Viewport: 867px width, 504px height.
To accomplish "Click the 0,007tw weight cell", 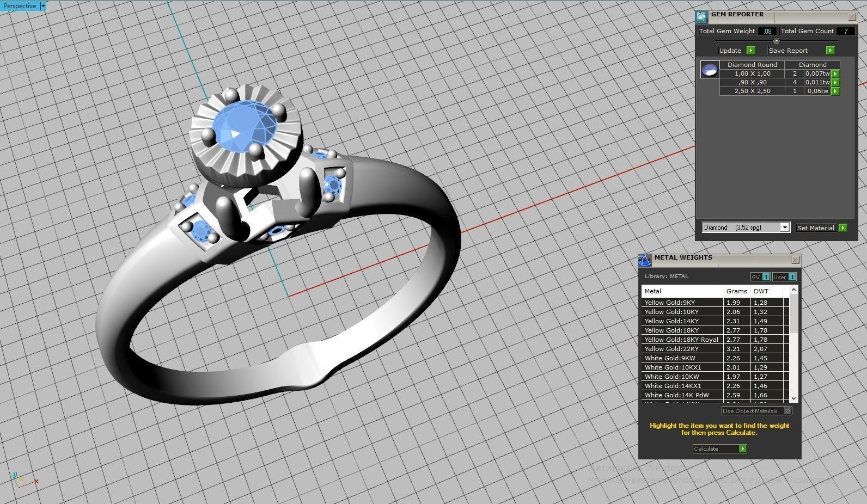I will pyautogui.click(x=818, y=73).
